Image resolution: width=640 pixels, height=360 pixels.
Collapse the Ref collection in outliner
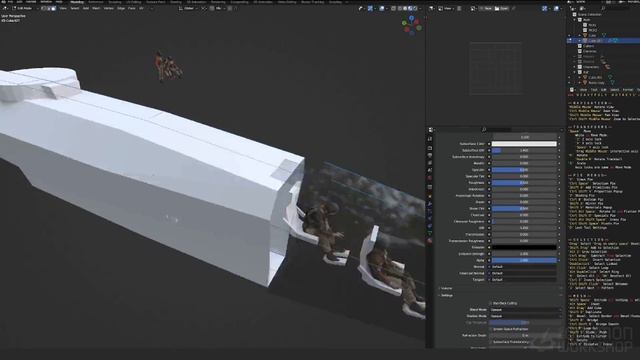[x=575, y=72]
